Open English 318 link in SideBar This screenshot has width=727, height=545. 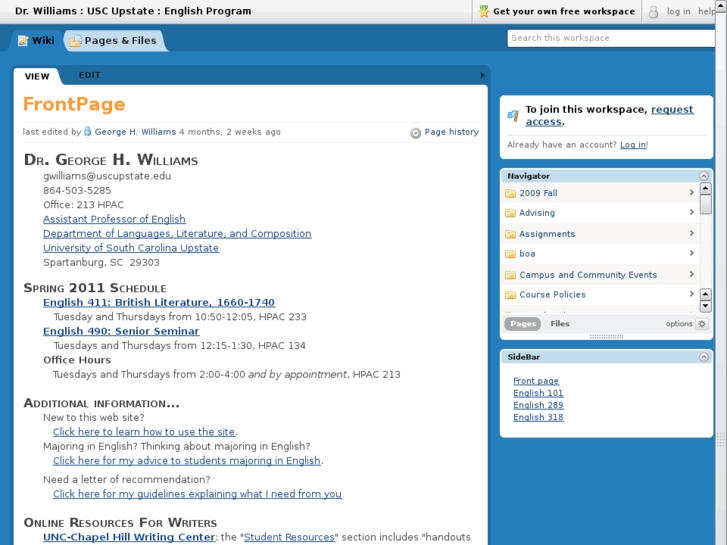tap(538, 417)
